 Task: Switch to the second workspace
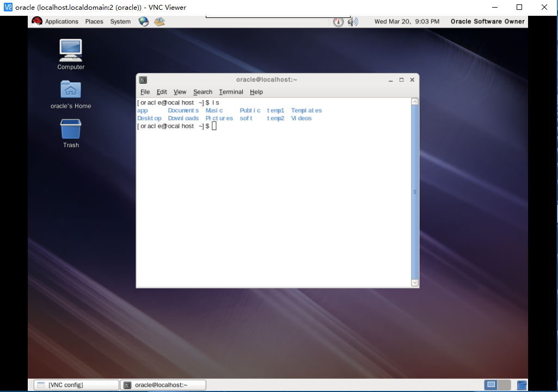point(504,385)
